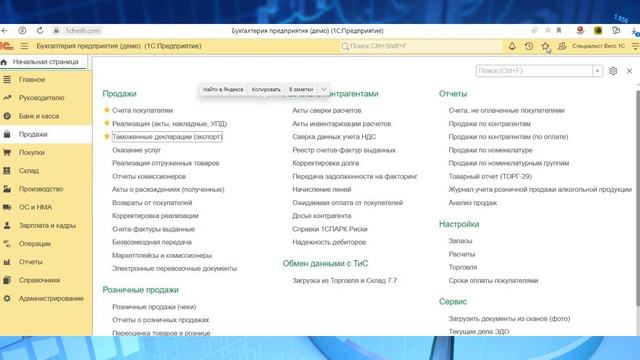Open the Покупки section
640x360 pixels.
31,153
